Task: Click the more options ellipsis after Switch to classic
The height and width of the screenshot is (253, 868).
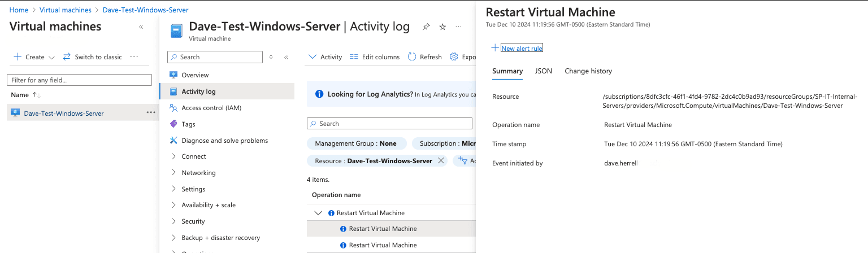Action: (134, 56)
